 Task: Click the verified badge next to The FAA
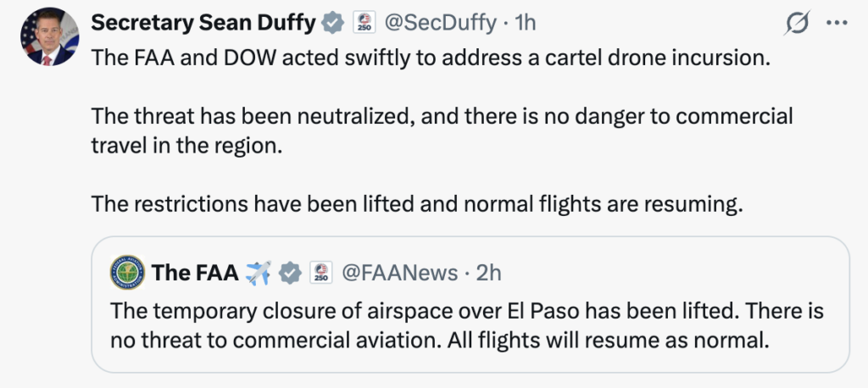click(x=290, y=273)
